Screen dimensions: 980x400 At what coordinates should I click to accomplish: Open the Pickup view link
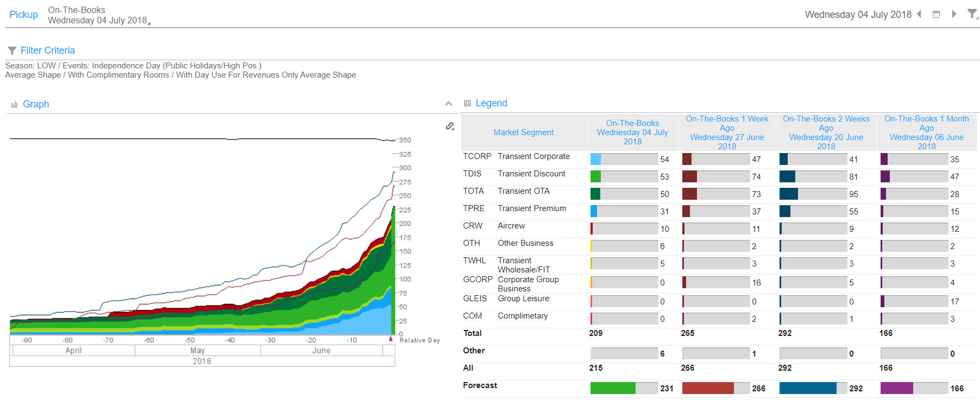24,15
